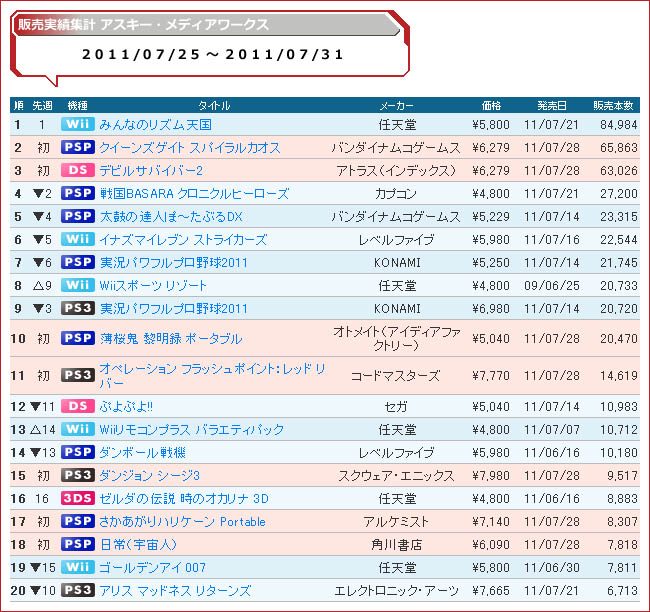650x612 pixels.
Task: Open the Wiiリモコンプラス バラエティパック link
Action: pyautogui.click(x=192, y=430)
